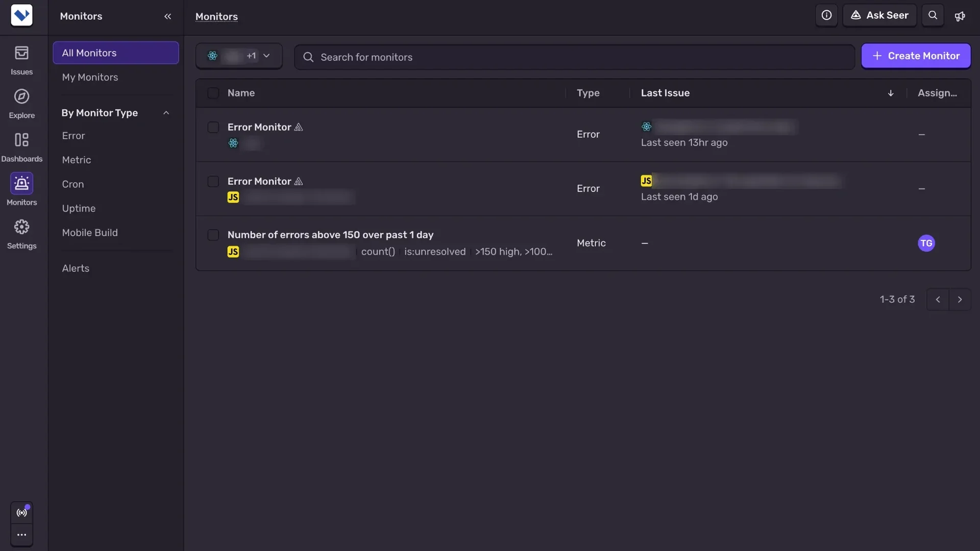Click the sort arrow in Last Issue column

[x=891, y=93]
